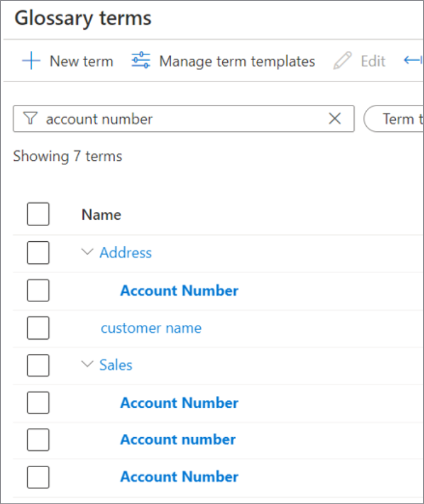This screenshot has width=424, height=504.
Task: Click the Manage term templates sliders icon
Action: click(x=141, y=61)
